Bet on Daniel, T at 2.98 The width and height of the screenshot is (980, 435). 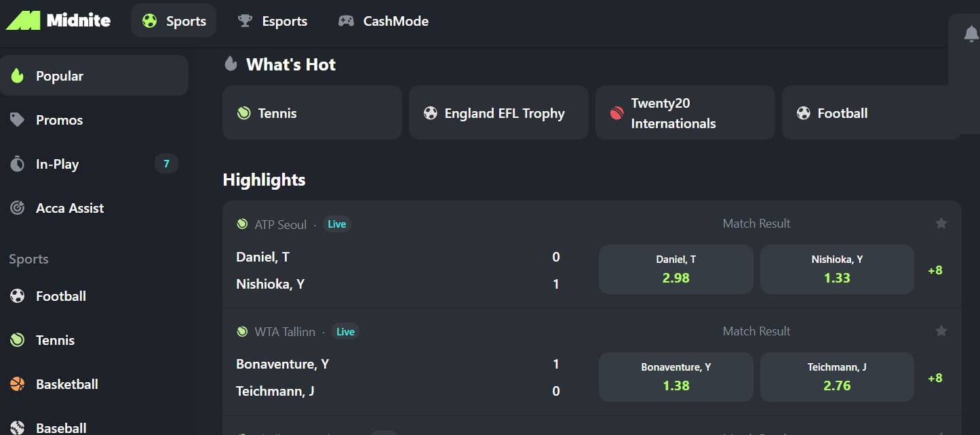[675, 269]
